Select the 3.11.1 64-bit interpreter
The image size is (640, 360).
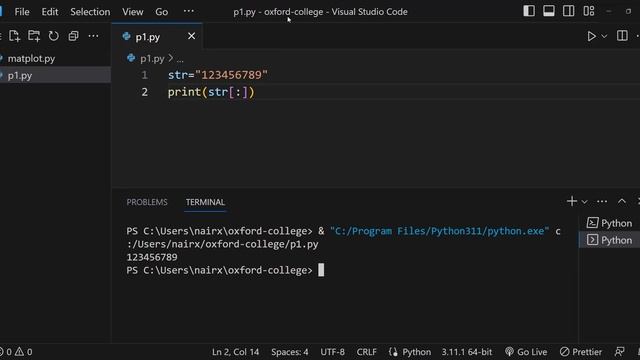click(x=467, y=352)
